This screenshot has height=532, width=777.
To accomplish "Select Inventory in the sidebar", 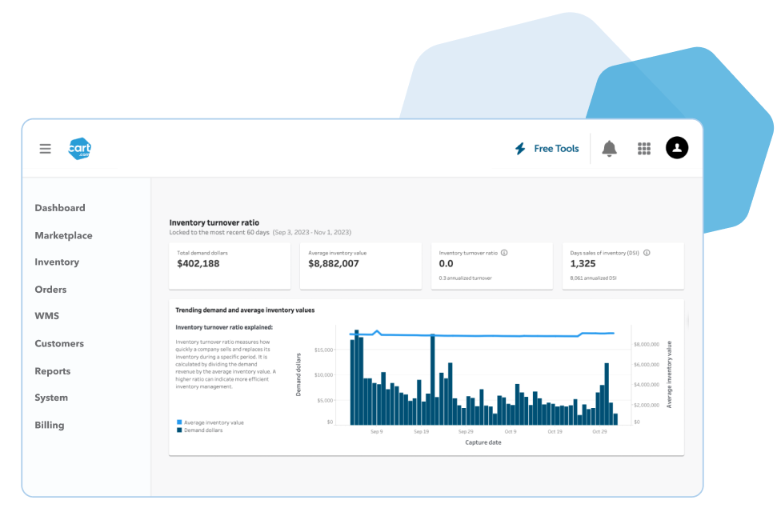I will click(57, 262).
